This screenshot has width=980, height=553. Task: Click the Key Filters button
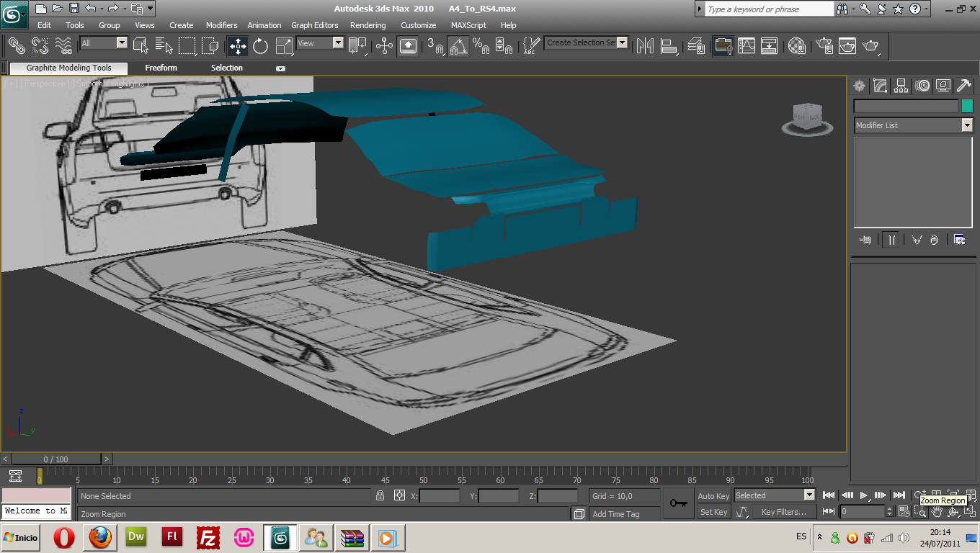[x=783, y=512]
